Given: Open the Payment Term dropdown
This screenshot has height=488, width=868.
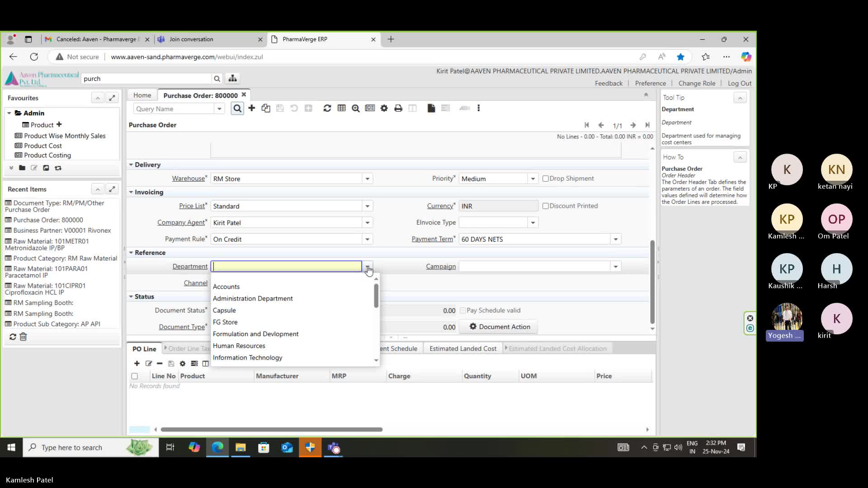Looking at the screenshot, I should (616, 239).
